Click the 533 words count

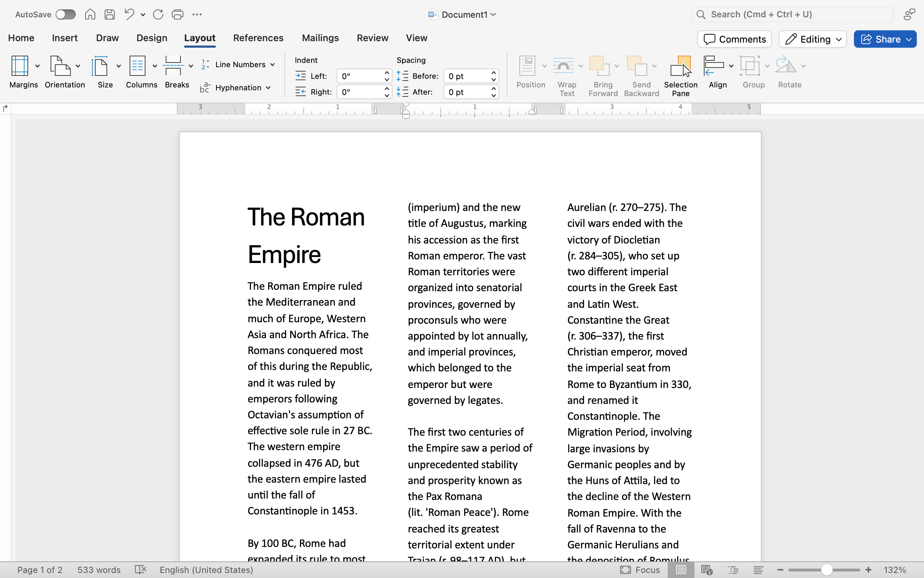pos(99,570)
